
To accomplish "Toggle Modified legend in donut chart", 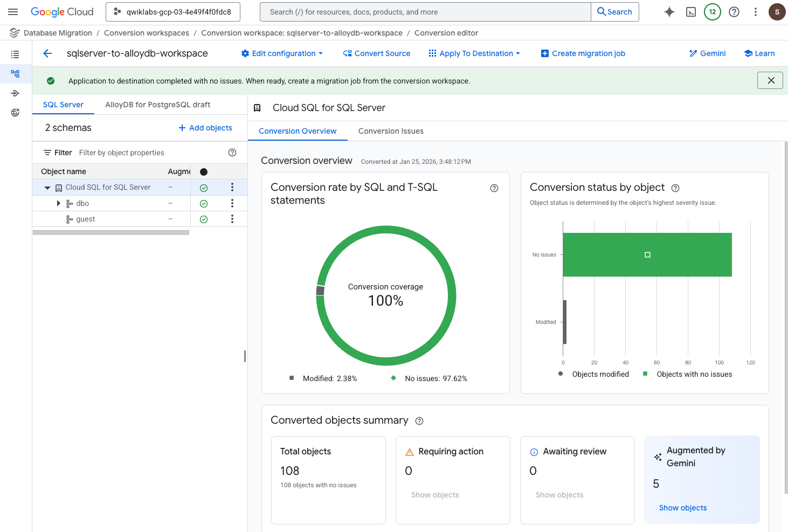I will click(x=323, y=378).
